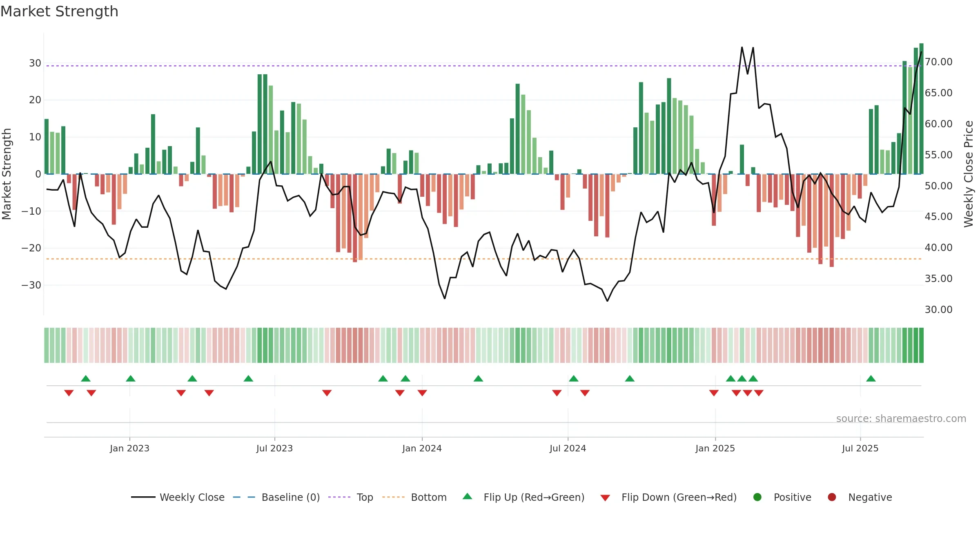Click the 65.00 price axis label
Image resolution: width=980 pixels, height=551 pixels.
(x=938, y=93)
